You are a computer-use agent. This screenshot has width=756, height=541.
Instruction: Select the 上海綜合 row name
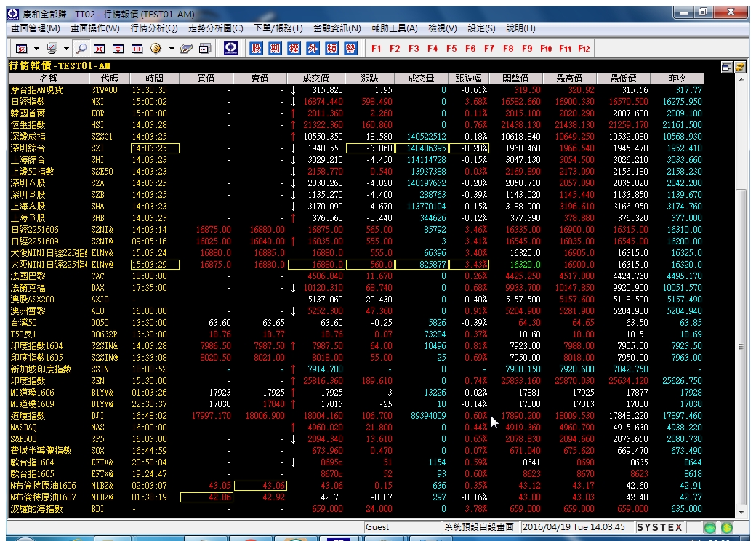point(28,159)
